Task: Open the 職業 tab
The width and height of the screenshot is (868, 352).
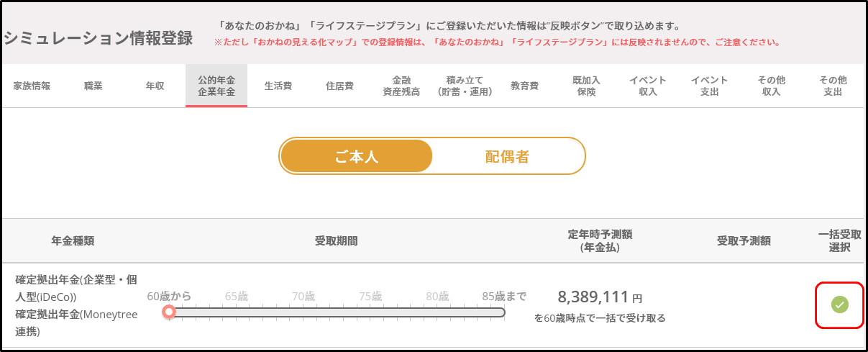Action: (93, 86)
